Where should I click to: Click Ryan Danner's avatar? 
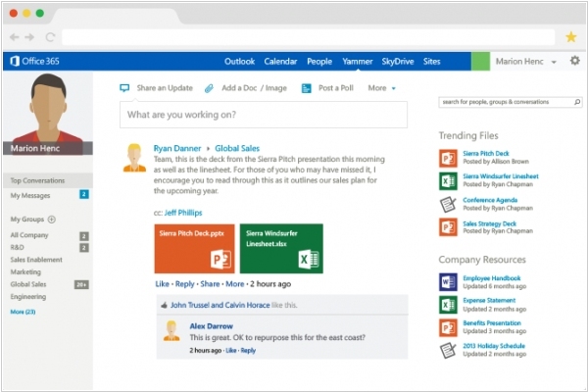[x=134, y=158]
